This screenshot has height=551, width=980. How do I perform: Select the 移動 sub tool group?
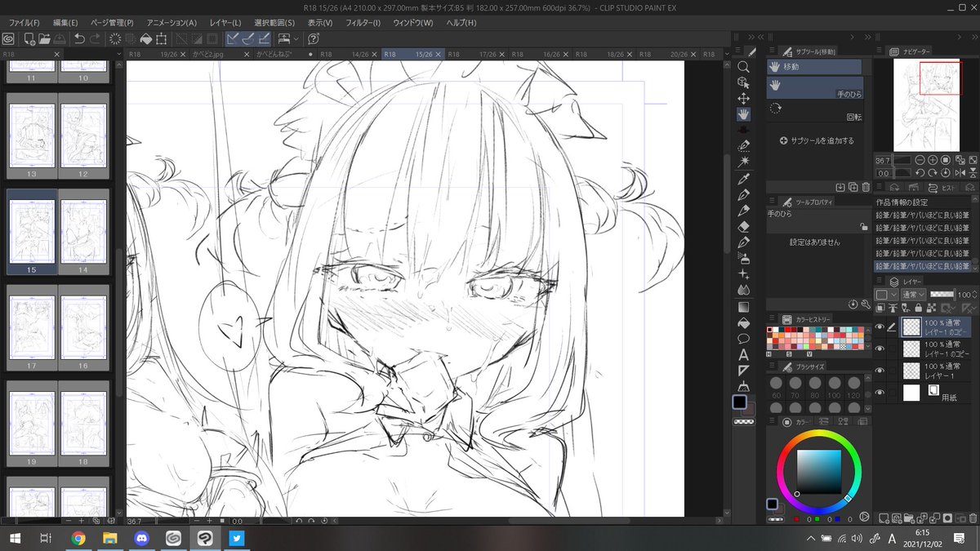tap(814, 67)
